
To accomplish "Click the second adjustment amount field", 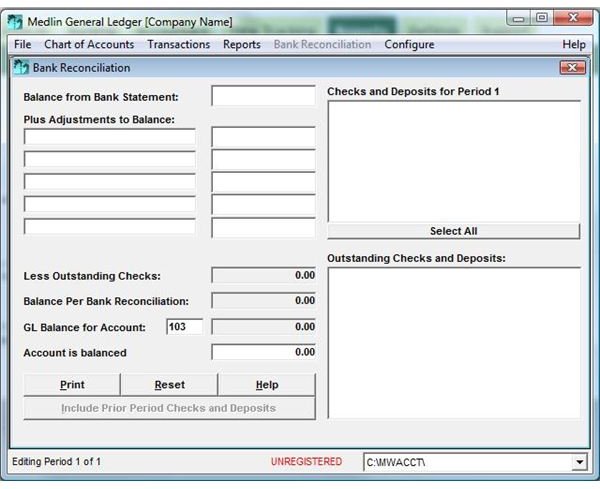I will 264,160.
